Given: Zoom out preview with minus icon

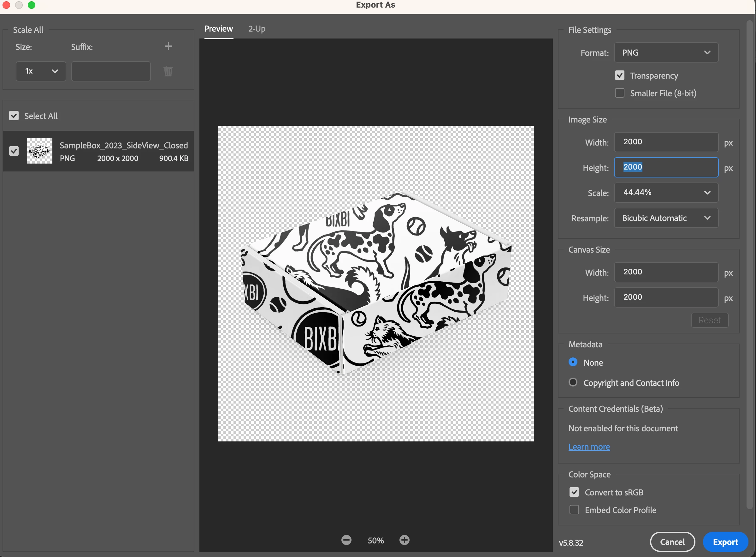Looking at the screenshot, I should [346, 540].
